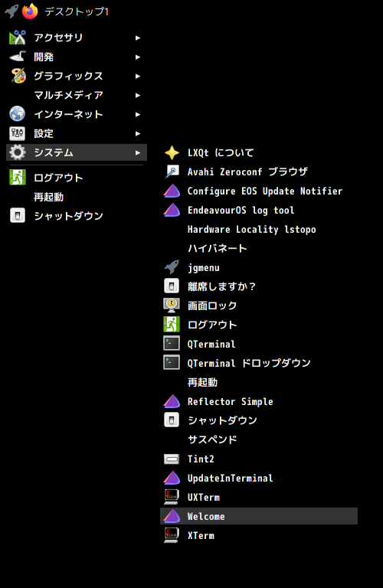Click the Reflector Simple icon
383x588 pixels.
(x=172, y=401)
